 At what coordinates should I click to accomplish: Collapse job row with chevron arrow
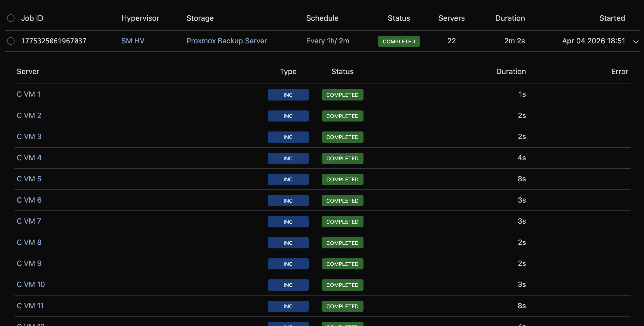click(x=636, y=41)
